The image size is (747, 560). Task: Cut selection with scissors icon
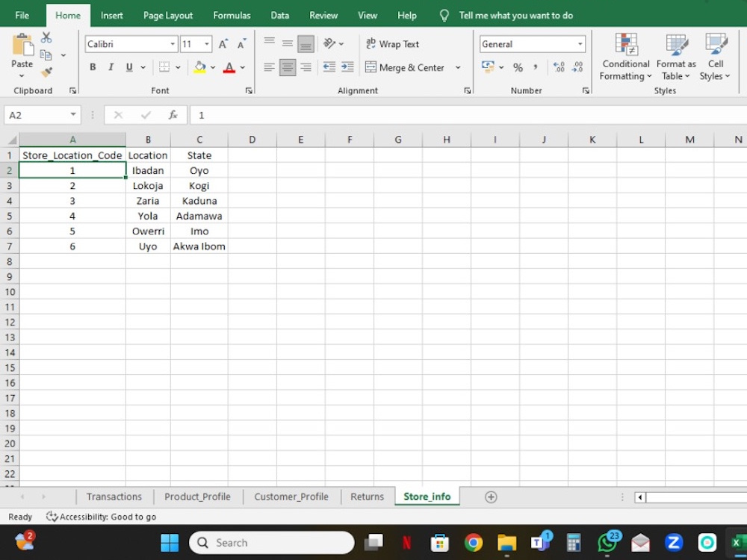point(46,37)
